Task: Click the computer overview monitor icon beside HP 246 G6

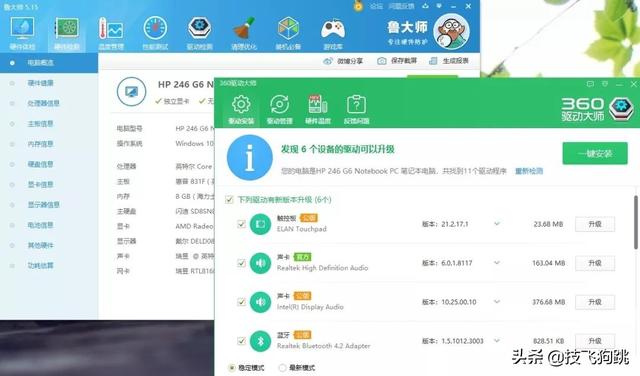Action: [x=131, y=91]
